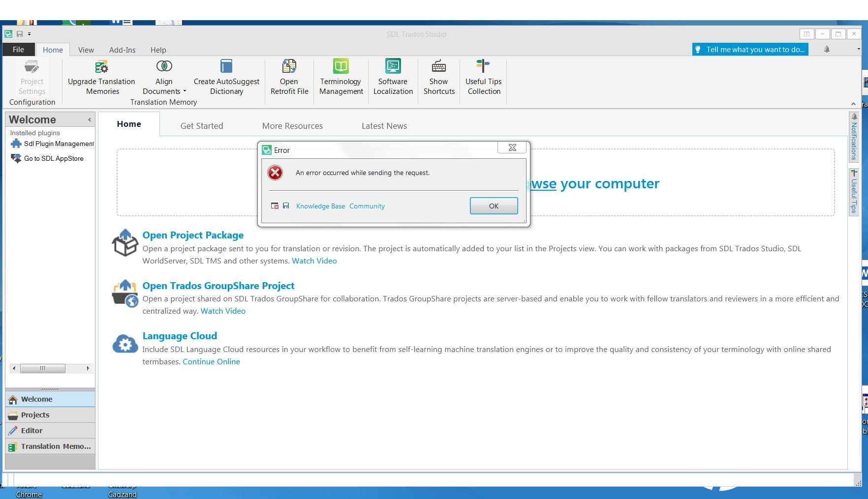Show the Useful Tips Collection
The image size is (868, 499).
(x=483, y=78)
